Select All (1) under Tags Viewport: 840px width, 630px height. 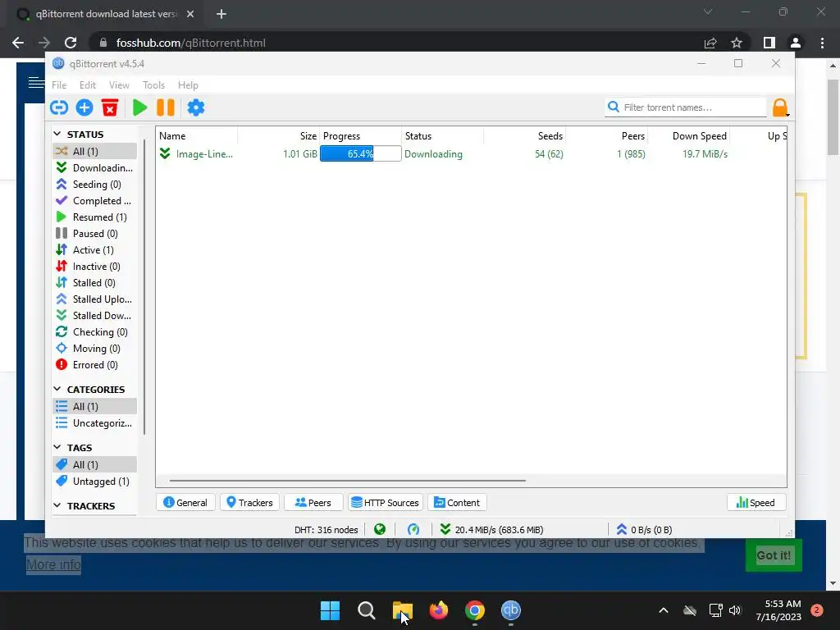tap(95, 464)
